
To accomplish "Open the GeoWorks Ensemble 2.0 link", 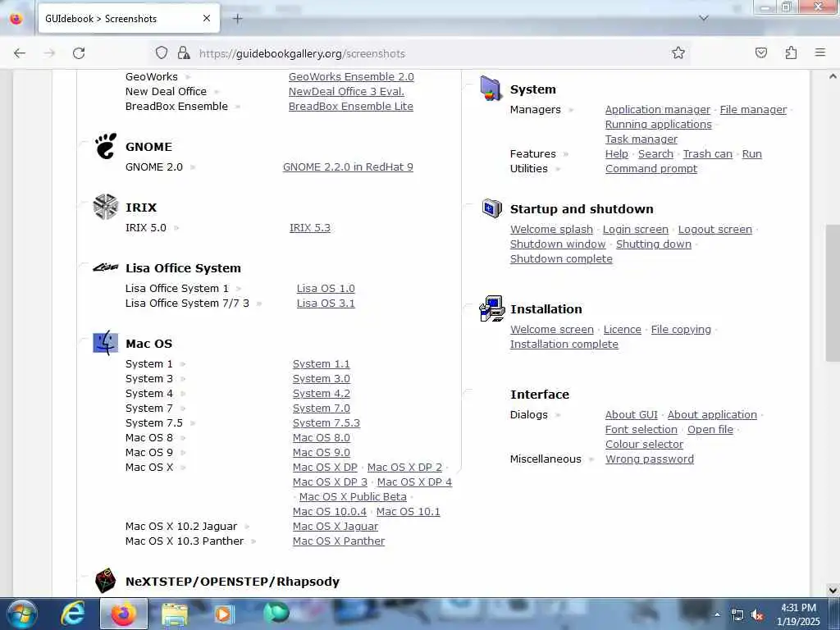I will tap(351, 76).
